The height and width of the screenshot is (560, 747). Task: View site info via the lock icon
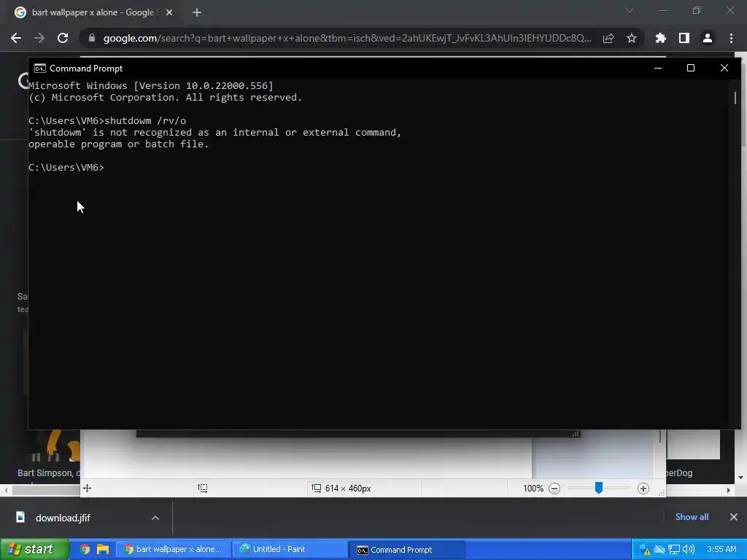point(92,38)
